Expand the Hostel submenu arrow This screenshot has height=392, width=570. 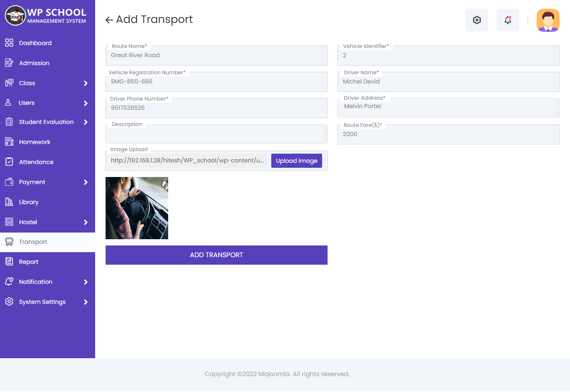click(x=86, y=222)
